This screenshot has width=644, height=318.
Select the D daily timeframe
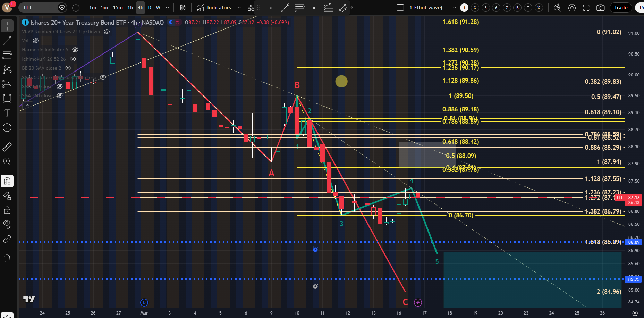coord(150,8)
